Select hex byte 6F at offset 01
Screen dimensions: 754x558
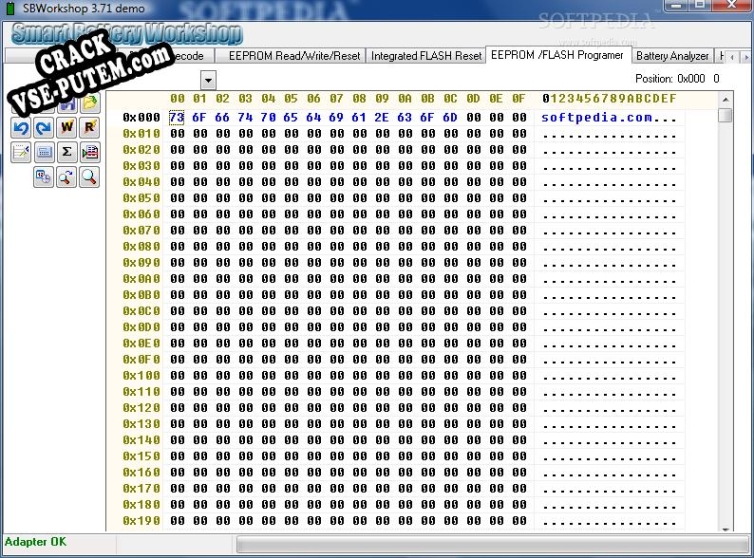coord(200,117)
